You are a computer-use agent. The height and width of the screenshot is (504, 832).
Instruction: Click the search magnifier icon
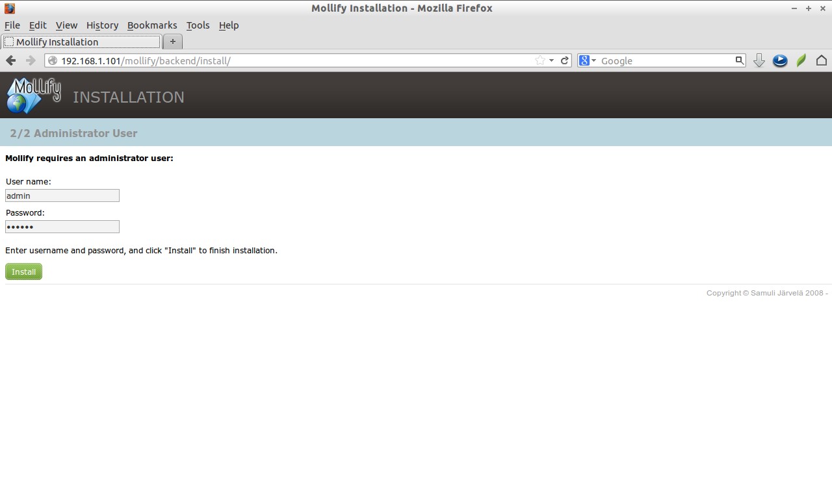[x=739, y=60]
